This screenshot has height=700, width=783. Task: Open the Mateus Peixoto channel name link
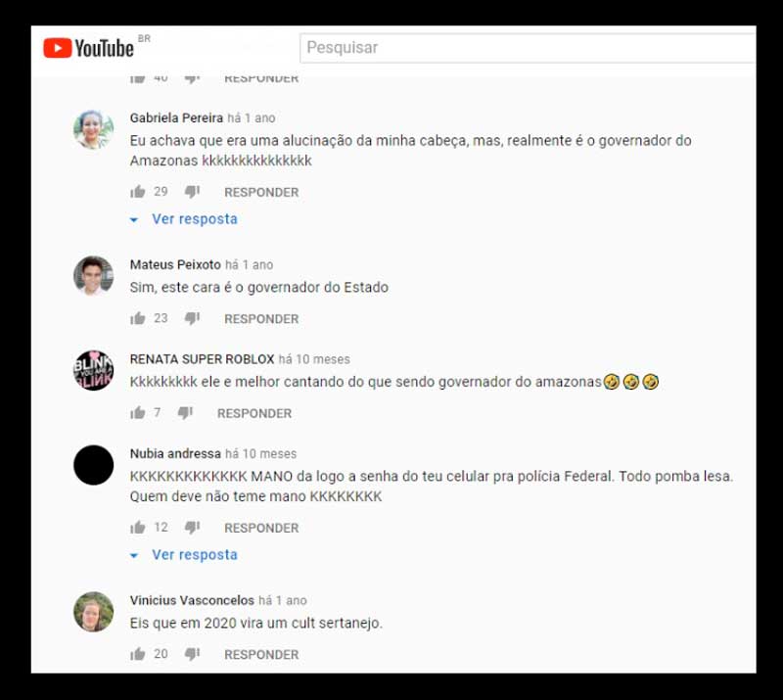(x=175, y=264)
